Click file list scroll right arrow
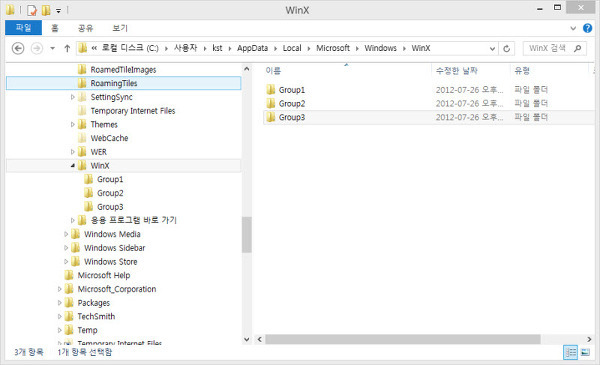 [x=589, y=339]
